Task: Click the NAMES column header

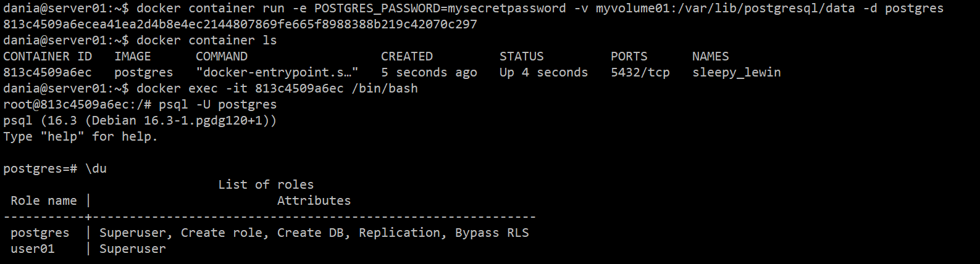Action: tap(710, 56)
